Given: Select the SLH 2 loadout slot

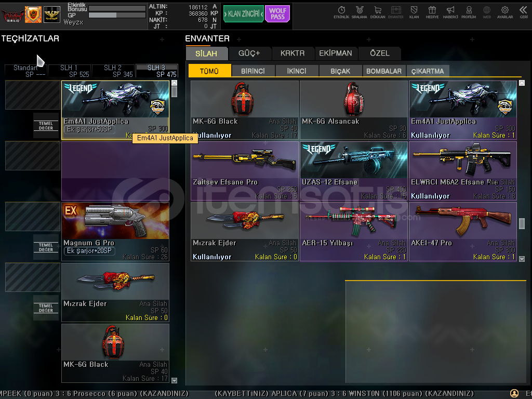Looking at the screenshot, I should (113, 71).
